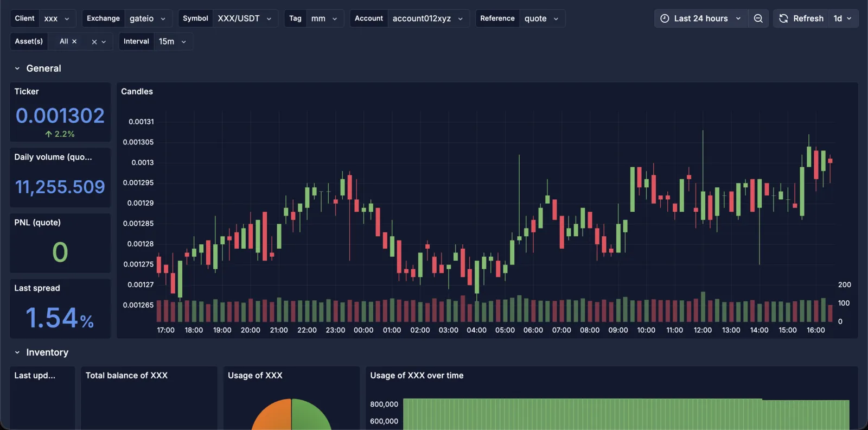Click the Usage of XXX over time title
The width and height of the screenshot is (868, 430).
[417, 375]
